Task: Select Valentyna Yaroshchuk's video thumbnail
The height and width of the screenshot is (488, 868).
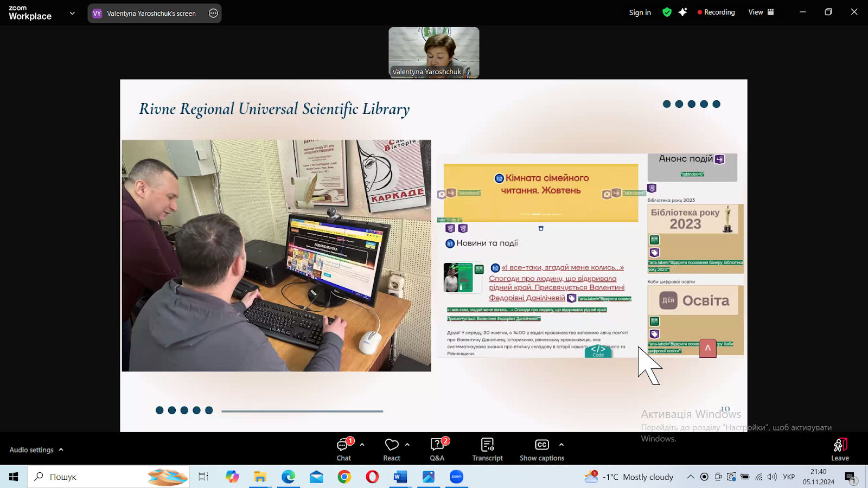Action: point(434,53)
